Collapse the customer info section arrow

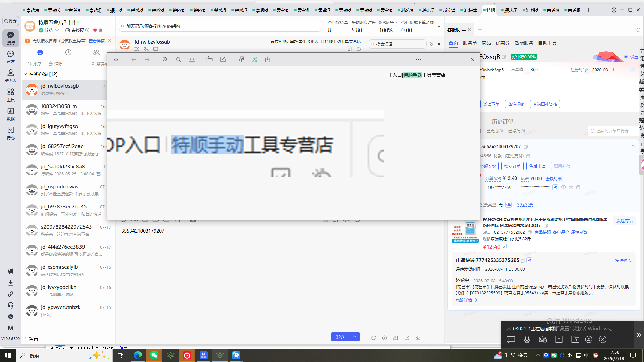pyautogui.click(x=633, y=69)
